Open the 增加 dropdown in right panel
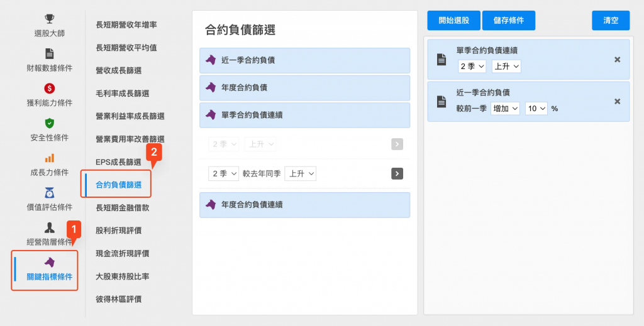Image resolution: width=644 pixels, height=326 pixels. coord(506,108)
